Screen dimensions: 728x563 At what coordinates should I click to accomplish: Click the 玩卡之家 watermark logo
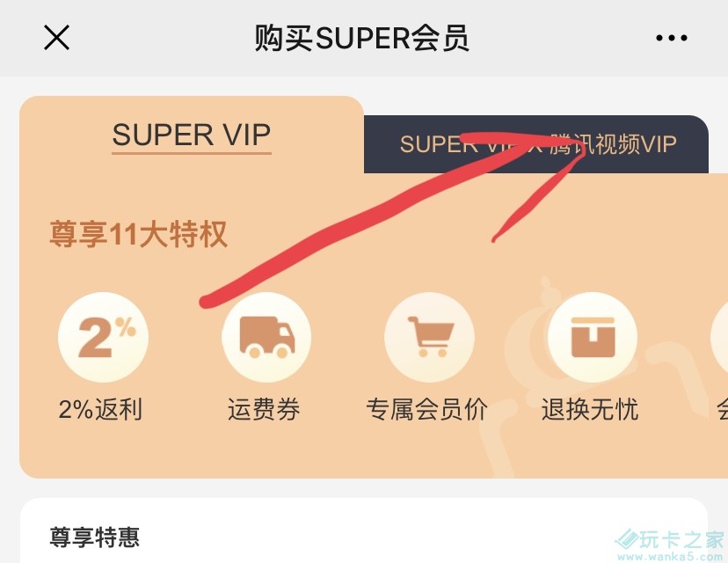click(x=671, y=545)
